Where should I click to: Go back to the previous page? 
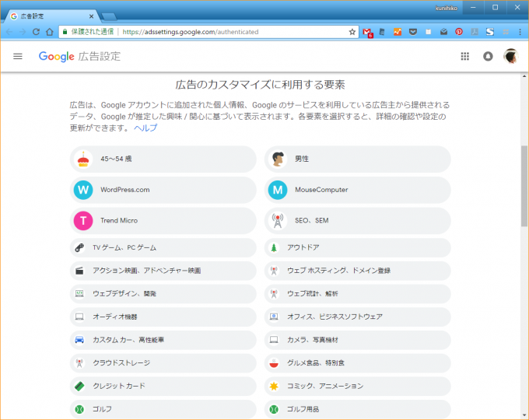(x=9, y=32)
